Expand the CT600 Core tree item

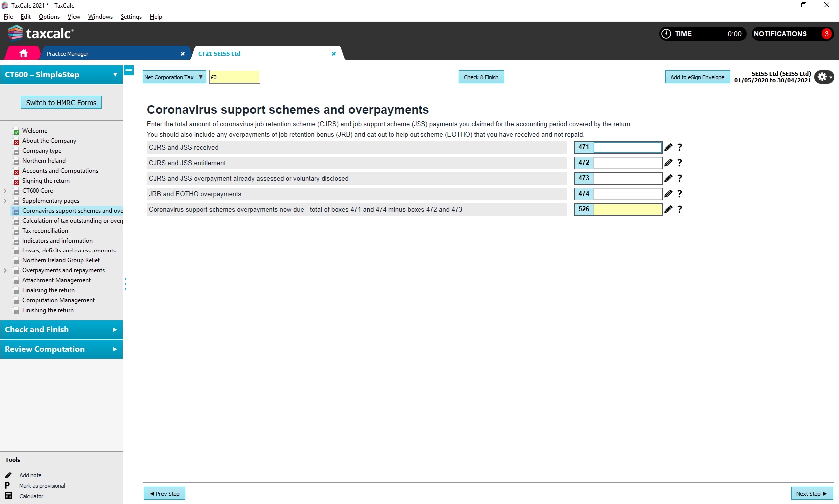pos(5,191)
